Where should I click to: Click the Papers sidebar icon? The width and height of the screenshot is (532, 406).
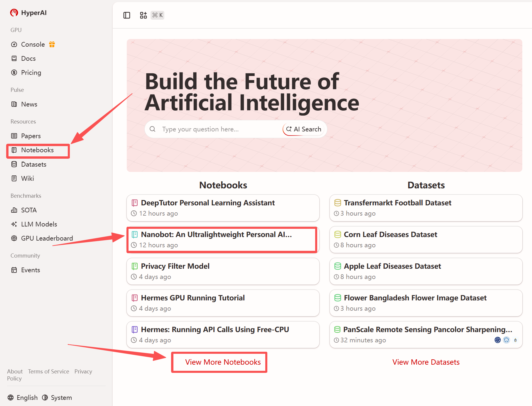click(x=14, y=136)
